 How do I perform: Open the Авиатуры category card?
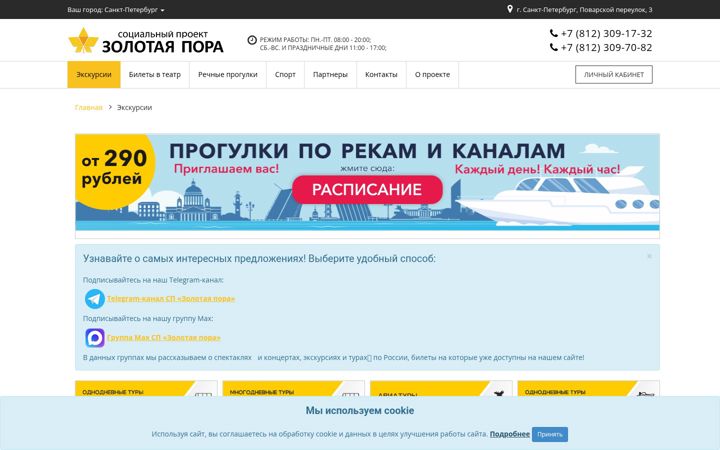pyautogui.click(x=441, y=388)
